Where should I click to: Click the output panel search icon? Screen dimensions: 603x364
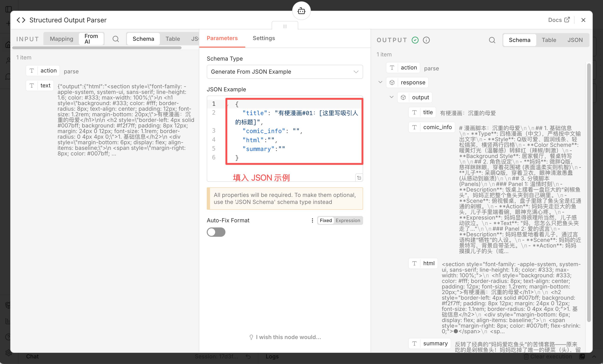(x=492, y=40)
